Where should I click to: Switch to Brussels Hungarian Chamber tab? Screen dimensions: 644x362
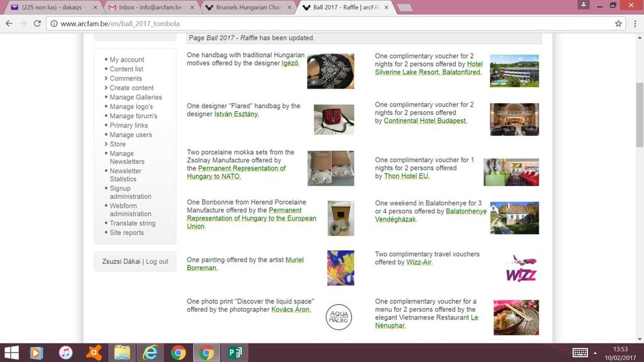[248, 8]
